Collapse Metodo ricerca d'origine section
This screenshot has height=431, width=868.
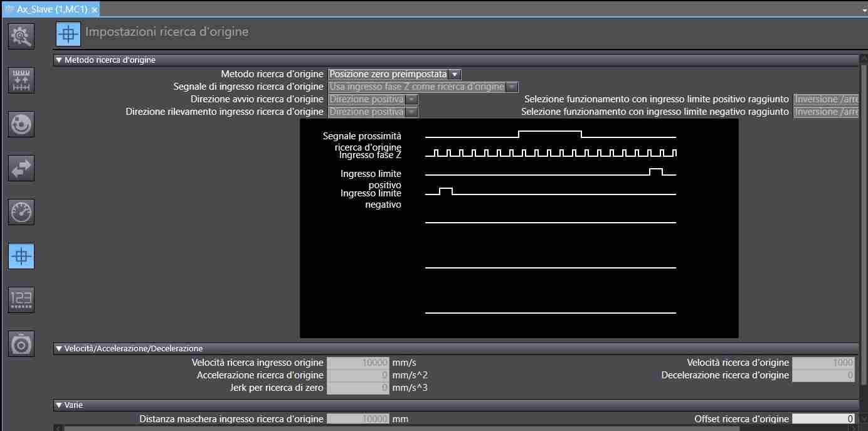pyautogui.click(x=59, y=60)
